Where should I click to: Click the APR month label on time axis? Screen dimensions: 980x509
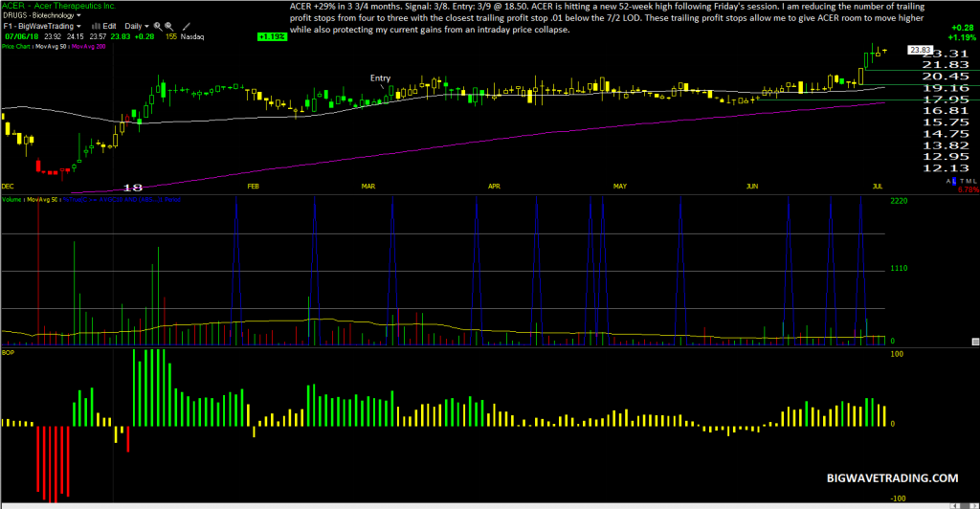(495, 187)
